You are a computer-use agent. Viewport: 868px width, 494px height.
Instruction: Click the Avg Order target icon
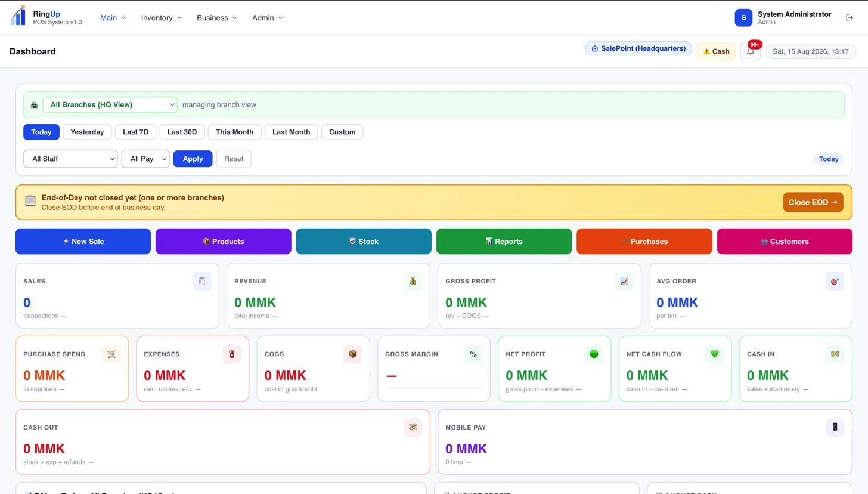[835, 282]
